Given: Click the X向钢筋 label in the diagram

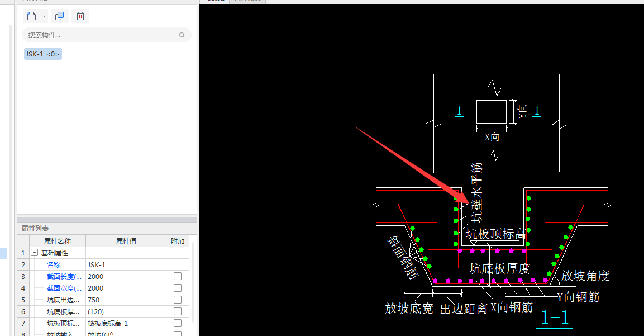Looking at the screenshot, I should click(x=512, y=307).
